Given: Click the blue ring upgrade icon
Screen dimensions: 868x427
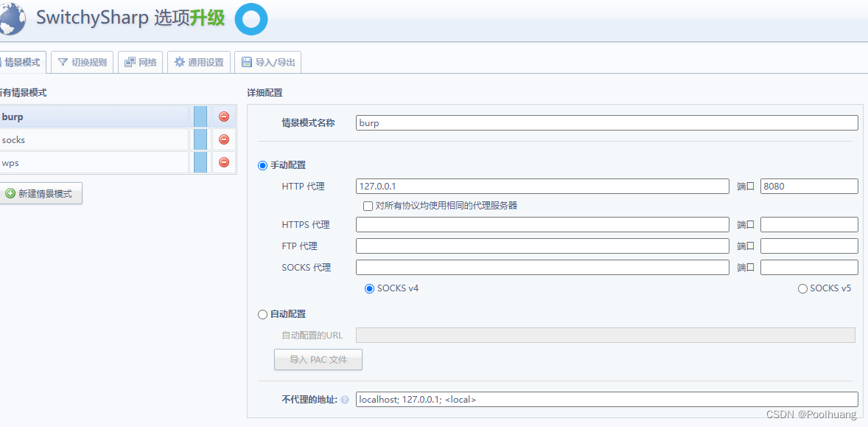Looking at the screenshot, I should [251, 19].
